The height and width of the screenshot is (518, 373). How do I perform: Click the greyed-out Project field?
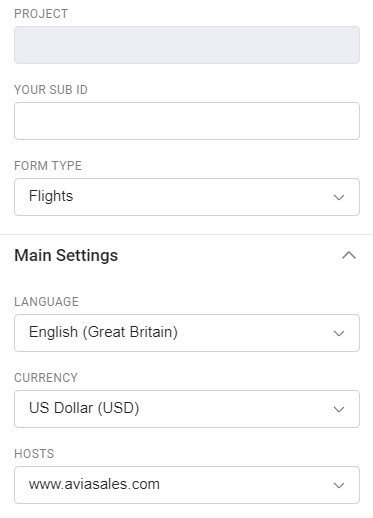click(x=187, y=45)
